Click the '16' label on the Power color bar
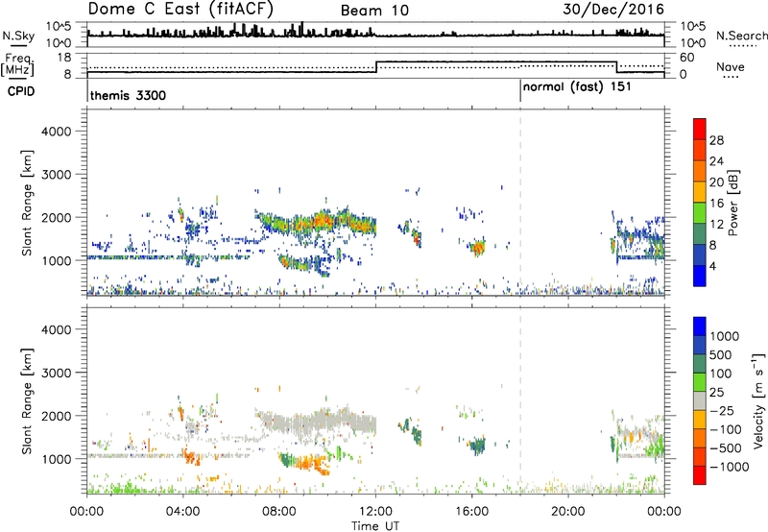The image size is (768, 532). click(x=716, y=204)
